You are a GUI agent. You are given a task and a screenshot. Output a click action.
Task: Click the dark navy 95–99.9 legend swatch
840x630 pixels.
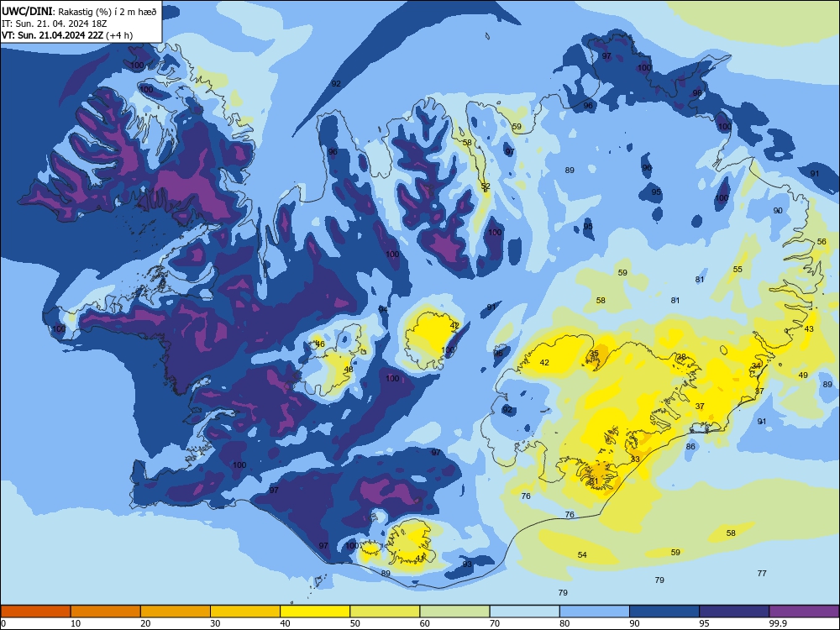[734, 612]
